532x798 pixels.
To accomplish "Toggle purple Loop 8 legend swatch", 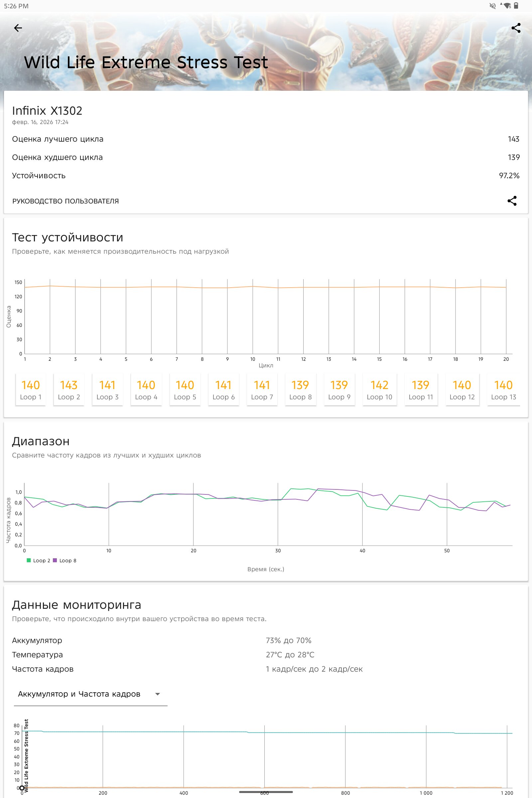I will [x=55, y=561].
